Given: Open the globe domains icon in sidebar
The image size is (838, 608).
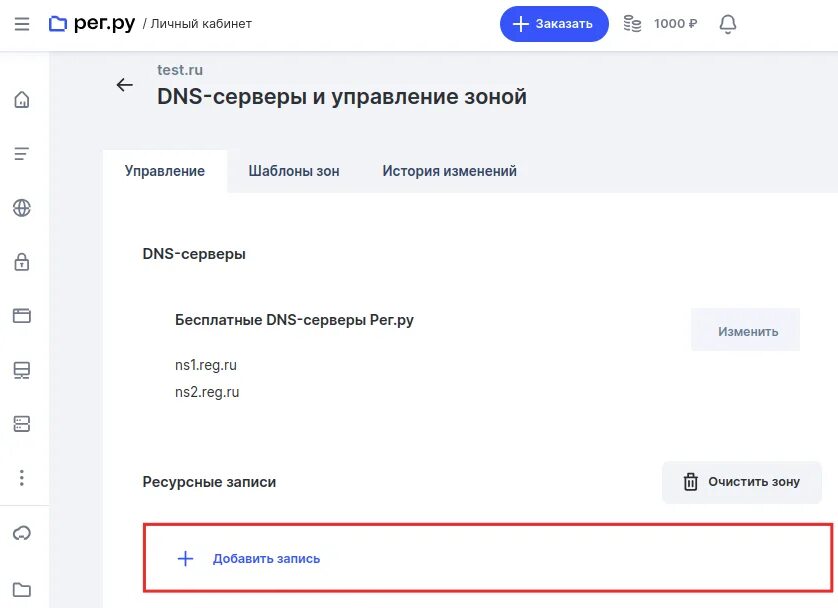Looking at the screenshot, I should pos(22,208).
